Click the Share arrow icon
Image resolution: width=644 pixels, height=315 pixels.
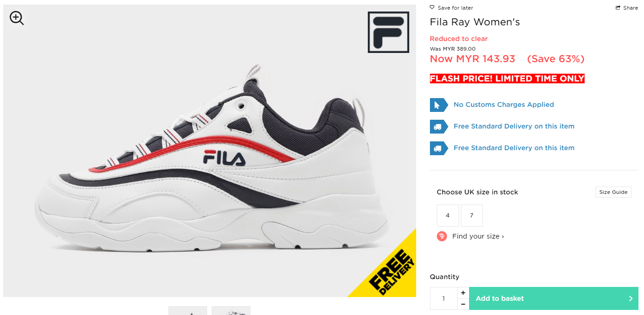[618, 8]
